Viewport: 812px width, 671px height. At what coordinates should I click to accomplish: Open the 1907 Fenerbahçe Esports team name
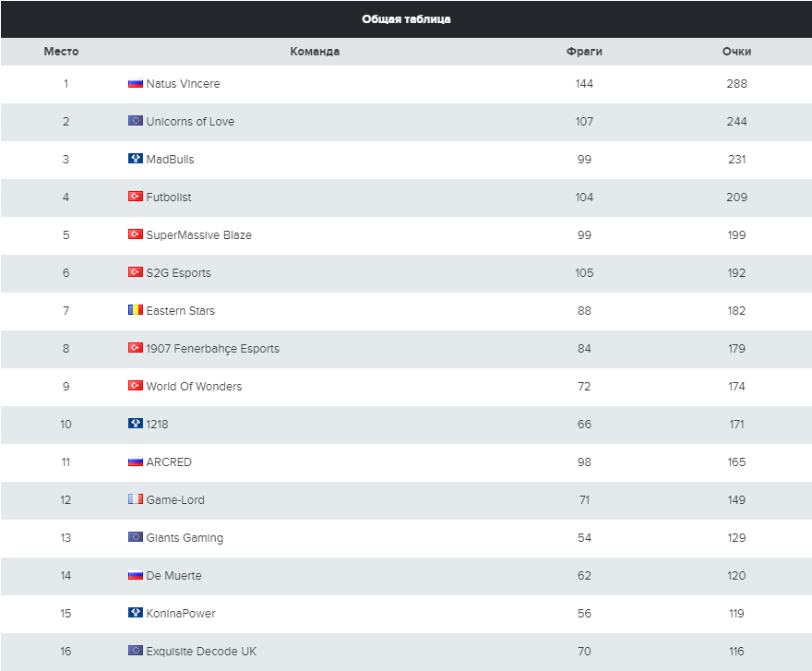point(212,349)
